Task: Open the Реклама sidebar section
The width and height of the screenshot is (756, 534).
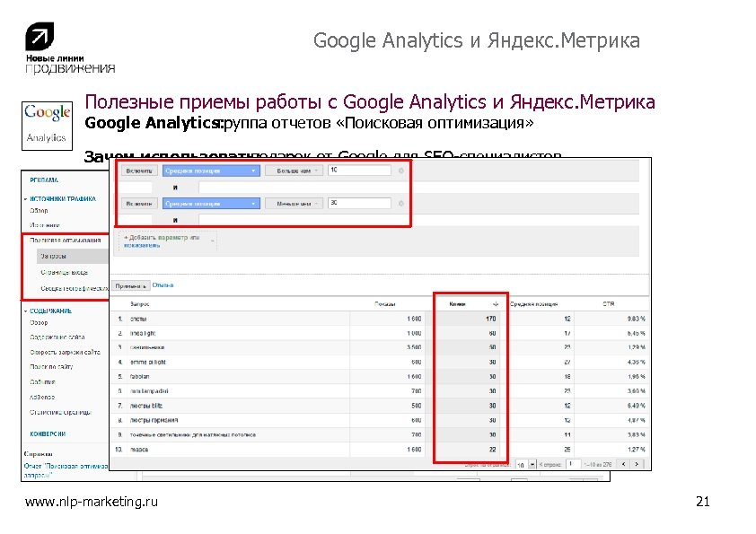Action: click(44, 179)
